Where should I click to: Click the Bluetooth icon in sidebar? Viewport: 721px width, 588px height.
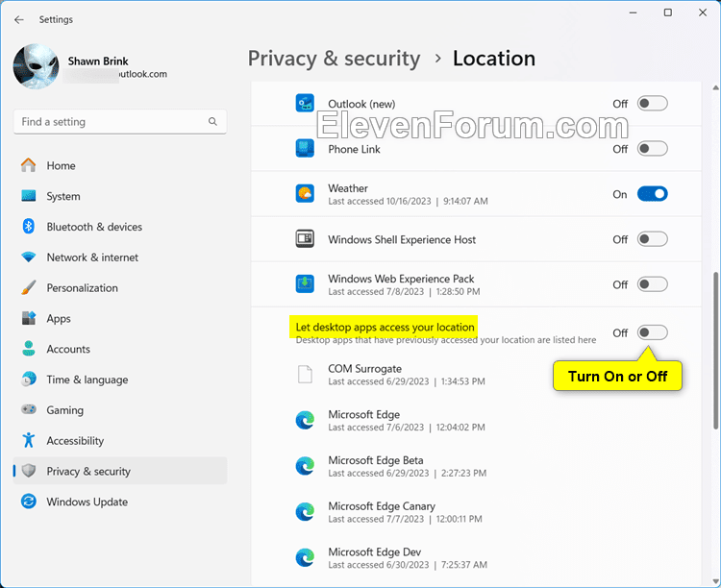(x=29, y=227)
